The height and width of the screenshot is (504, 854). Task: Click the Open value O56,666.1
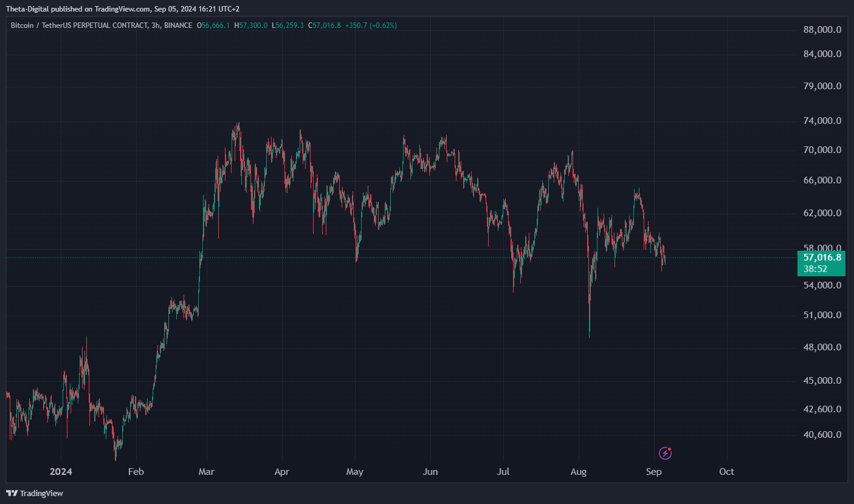click(213, 26)
